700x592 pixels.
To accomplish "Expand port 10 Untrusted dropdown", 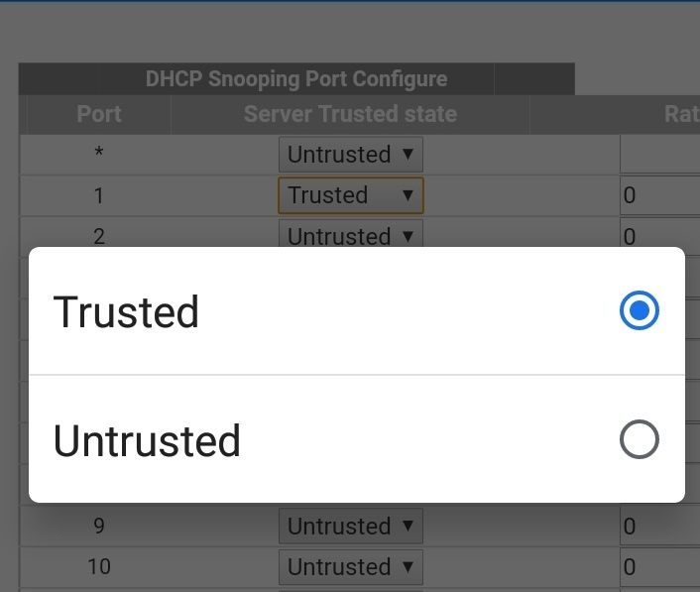I will tap(351, 566).
